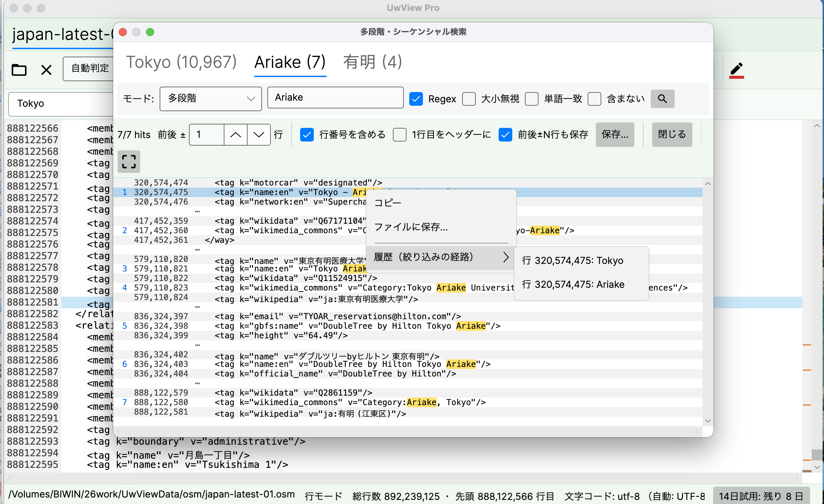Disable the Regex checkbox

point(416,99)
